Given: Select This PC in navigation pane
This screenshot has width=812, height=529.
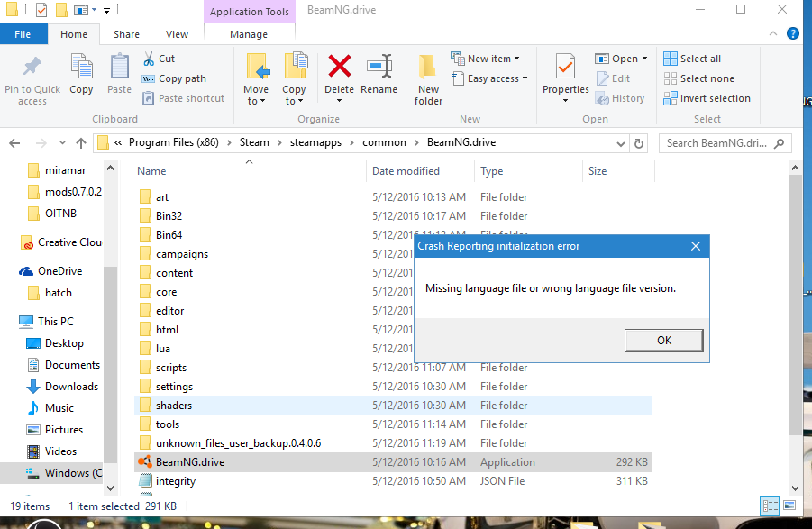Looking at the screenshot, I should point(47,322).
